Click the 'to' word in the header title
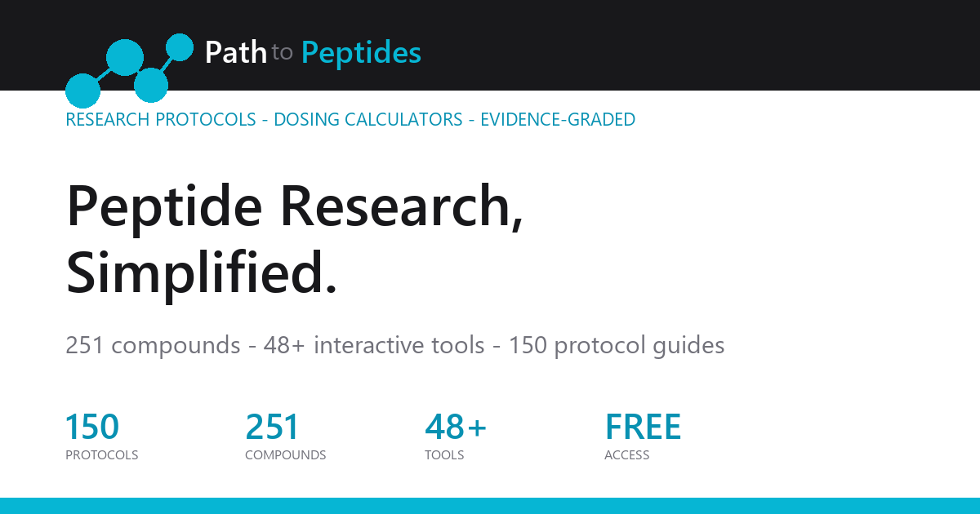Viewport: 980px width, 514px height. tap(282, 54)
